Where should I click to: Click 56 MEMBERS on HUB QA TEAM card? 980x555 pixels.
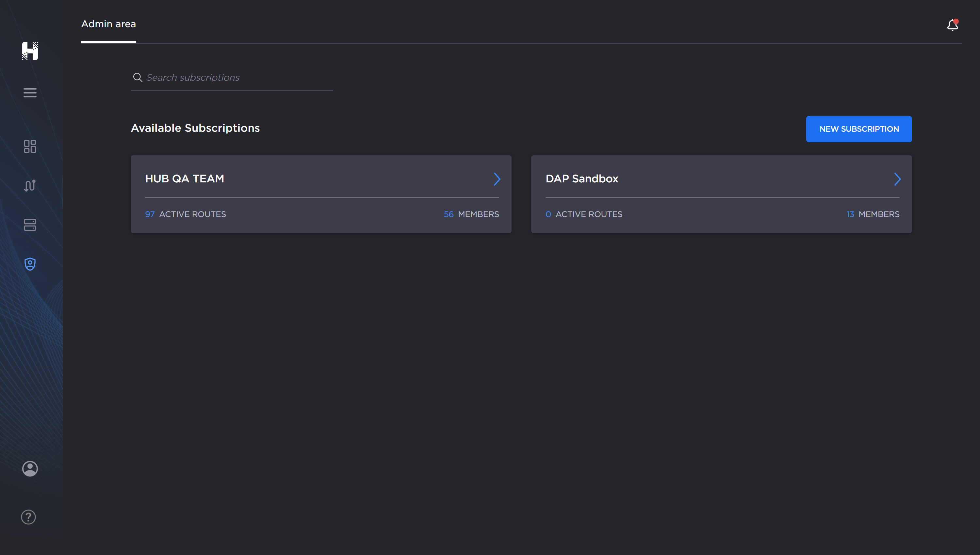coord(471,214)
